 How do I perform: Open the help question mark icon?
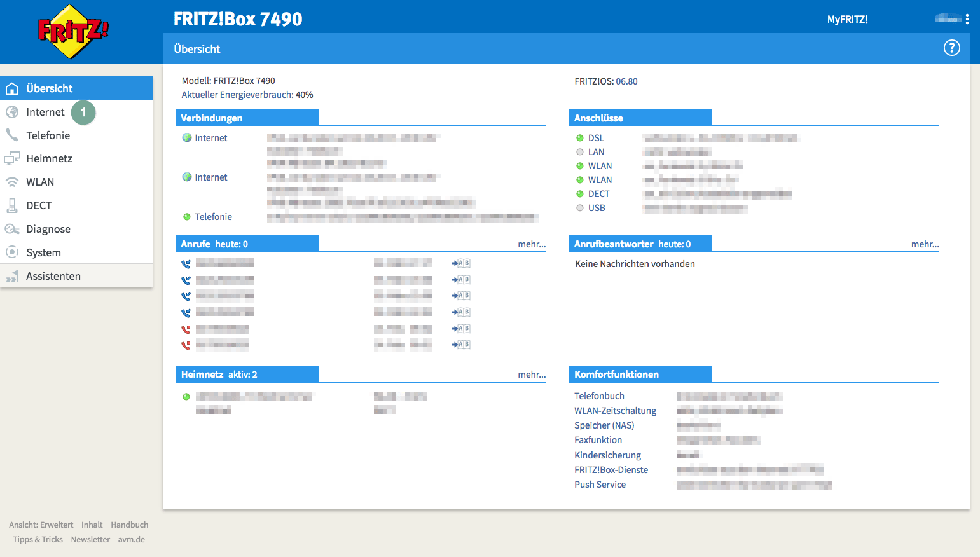pyautogui.click(x=951, y=48)
